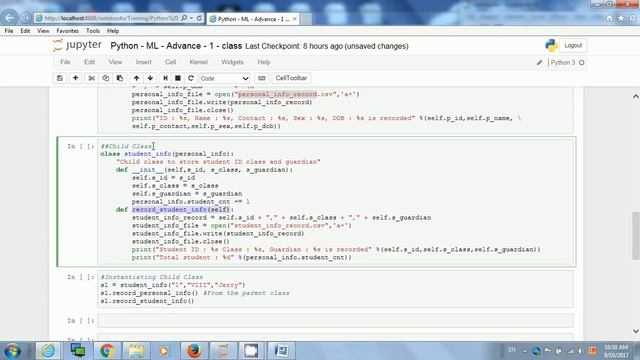The width and height of the screenshot is (640, 360).
Task: Click the 'personal_info_file.close()' line
Action: pos(182,110)
